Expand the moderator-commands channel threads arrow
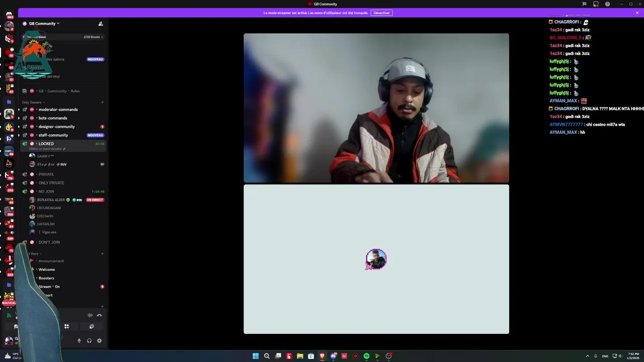Screen dimensions: 644x362 coord(19,110)
